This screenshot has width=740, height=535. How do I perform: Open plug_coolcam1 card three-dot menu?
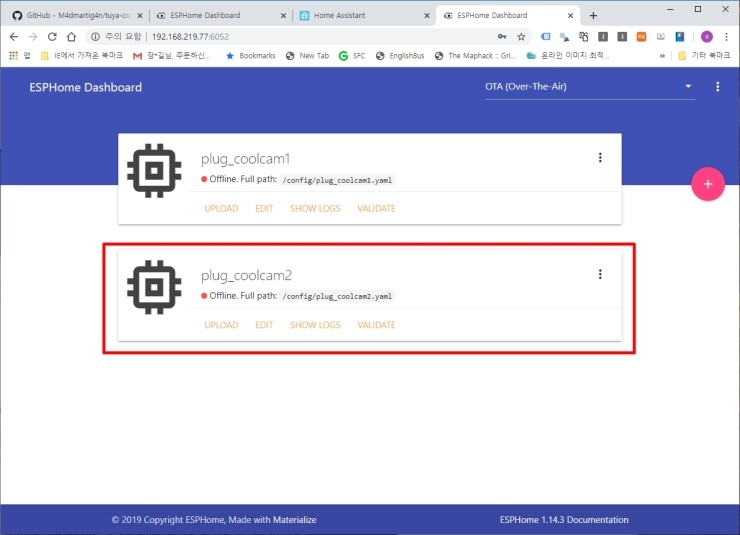point(600,158)
